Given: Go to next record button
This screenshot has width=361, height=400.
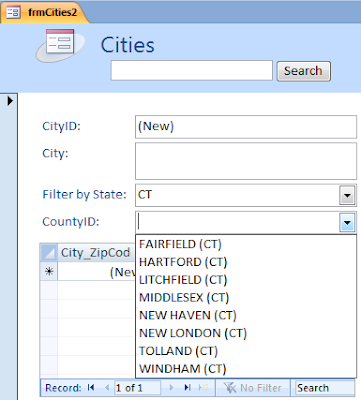Looking at the screenshot, I should point(172,388).
